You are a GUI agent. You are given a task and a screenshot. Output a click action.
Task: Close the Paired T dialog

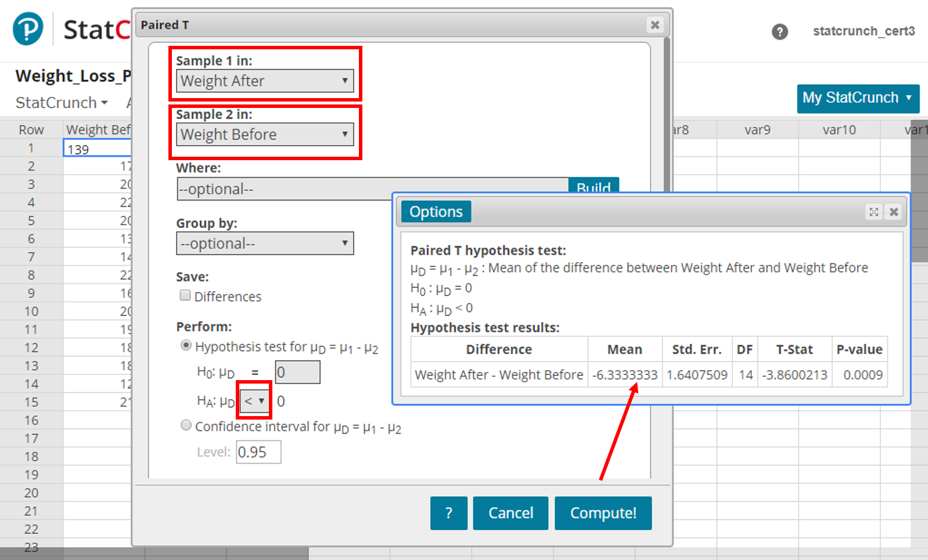654,25
